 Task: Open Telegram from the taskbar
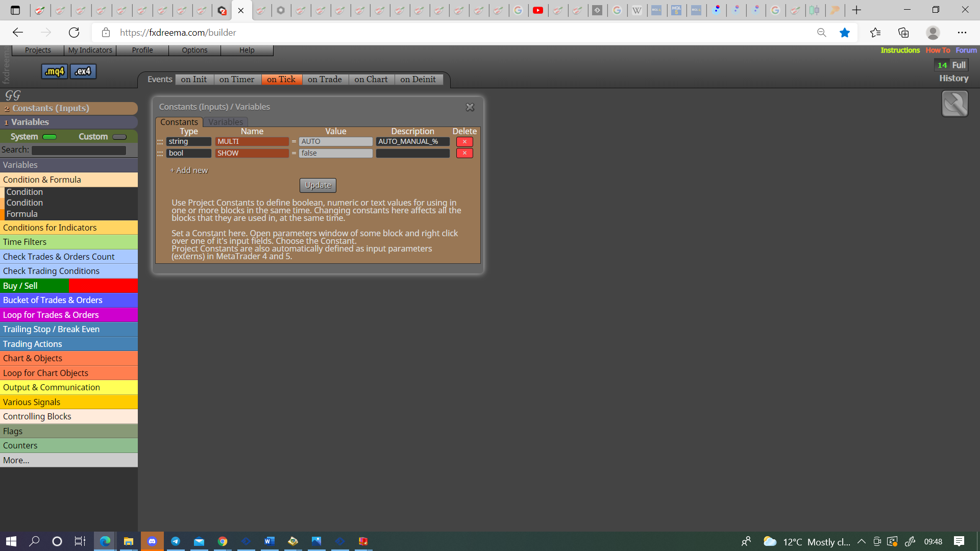pos(176,541)
